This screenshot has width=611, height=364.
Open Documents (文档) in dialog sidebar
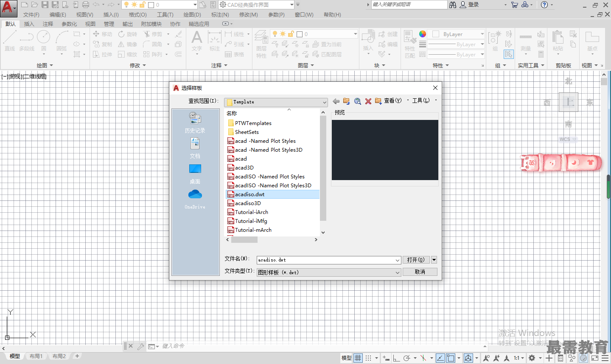click(x=195, y=148)
